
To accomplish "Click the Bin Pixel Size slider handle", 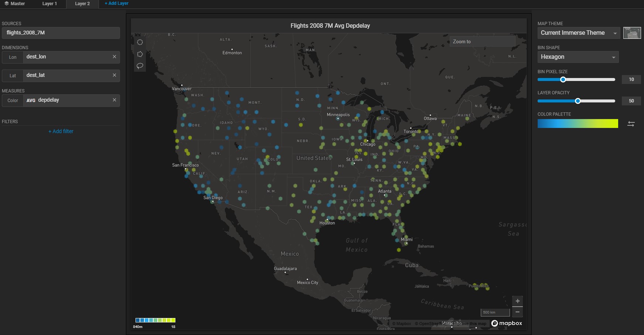I will coord(563,79).
